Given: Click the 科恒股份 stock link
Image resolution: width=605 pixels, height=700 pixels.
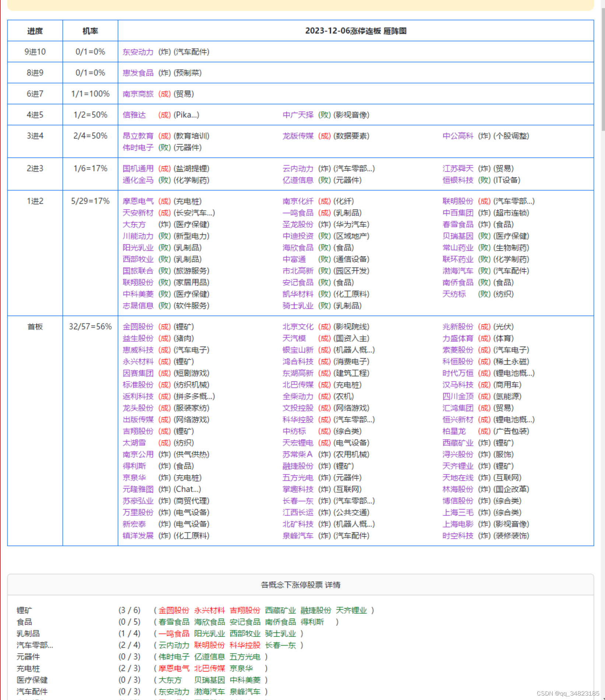Looking at the screenshot, I should point(458,362).
